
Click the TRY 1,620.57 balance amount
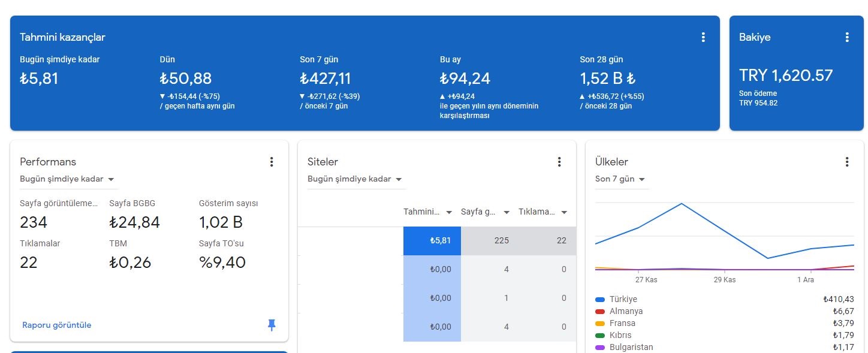click(786, 76)
